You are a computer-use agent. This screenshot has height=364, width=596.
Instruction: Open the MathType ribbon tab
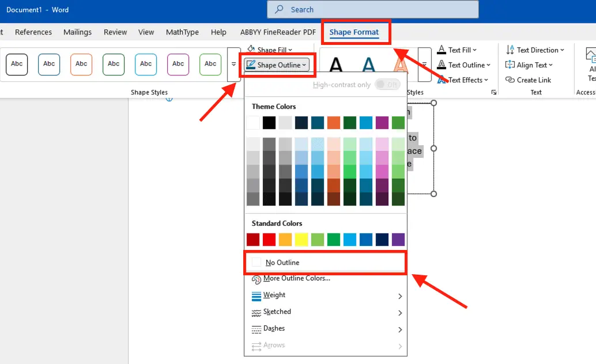point(182,32)
